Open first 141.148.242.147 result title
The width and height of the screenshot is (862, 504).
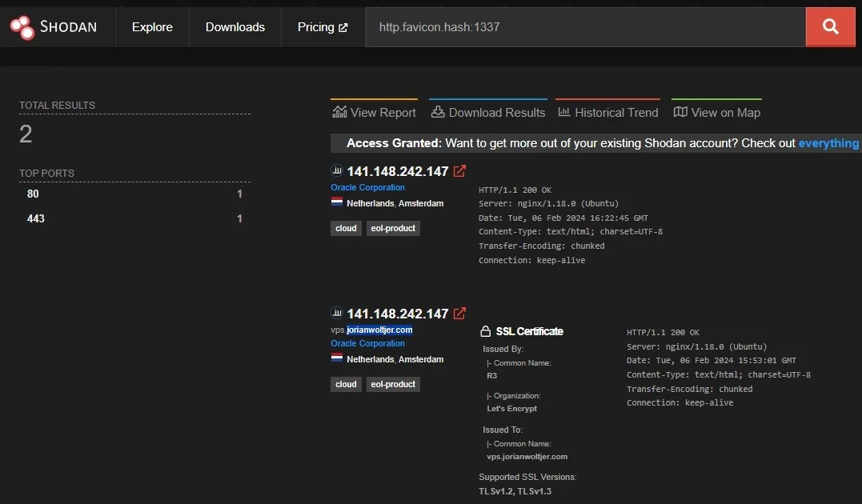coord(398,171)
